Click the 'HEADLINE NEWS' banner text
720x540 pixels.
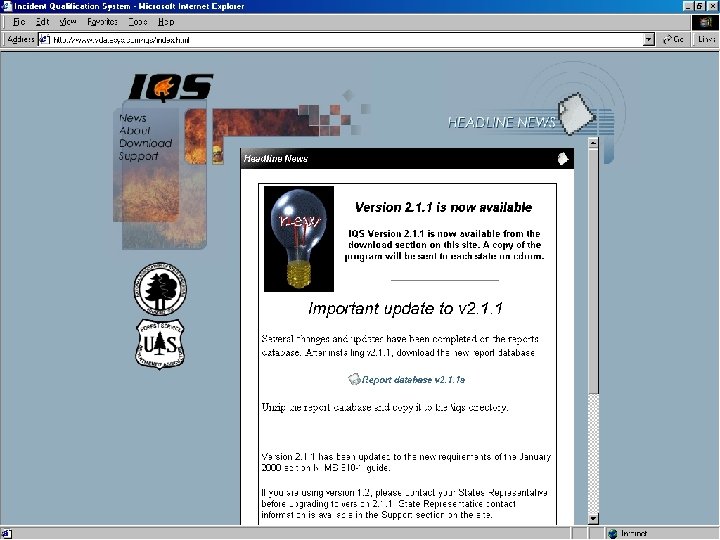[x=501, y=122]
